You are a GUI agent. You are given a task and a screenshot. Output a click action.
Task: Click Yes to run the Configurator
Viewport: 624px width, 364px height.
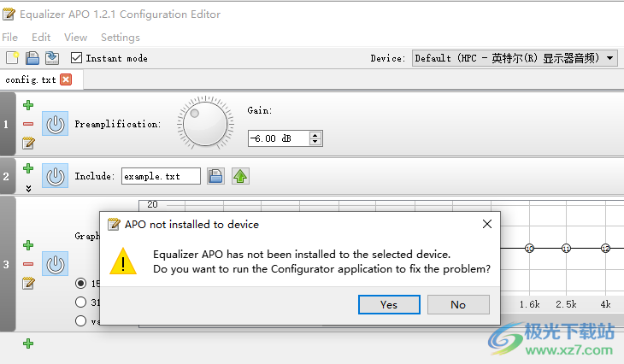tap(389, 305)
